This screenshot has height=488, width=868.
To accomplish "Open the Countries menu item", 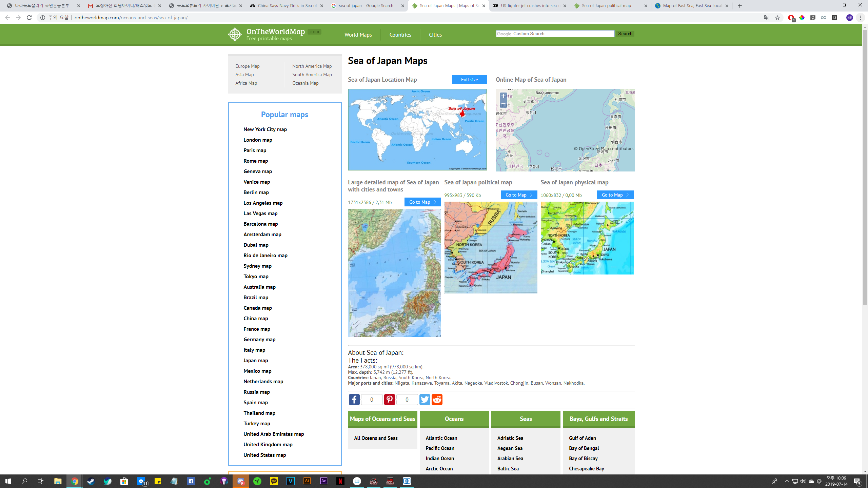I will 400,35.
